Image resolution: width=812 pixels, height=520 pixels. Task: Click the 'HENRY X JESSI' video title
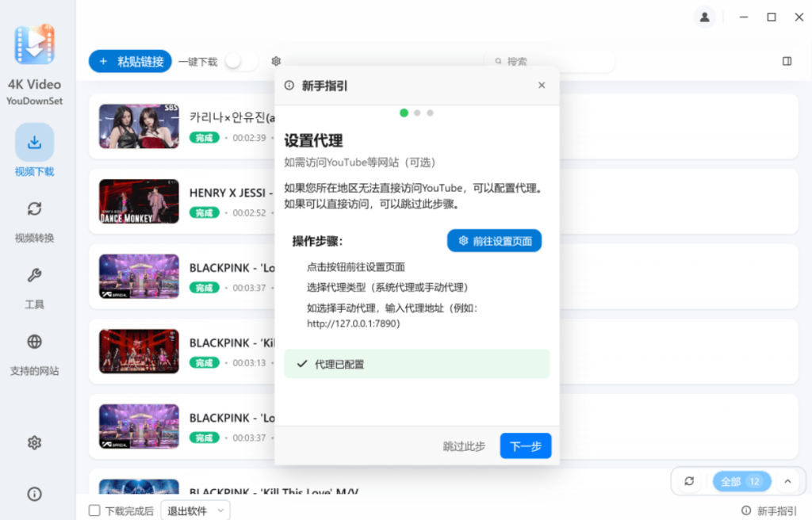231,193
